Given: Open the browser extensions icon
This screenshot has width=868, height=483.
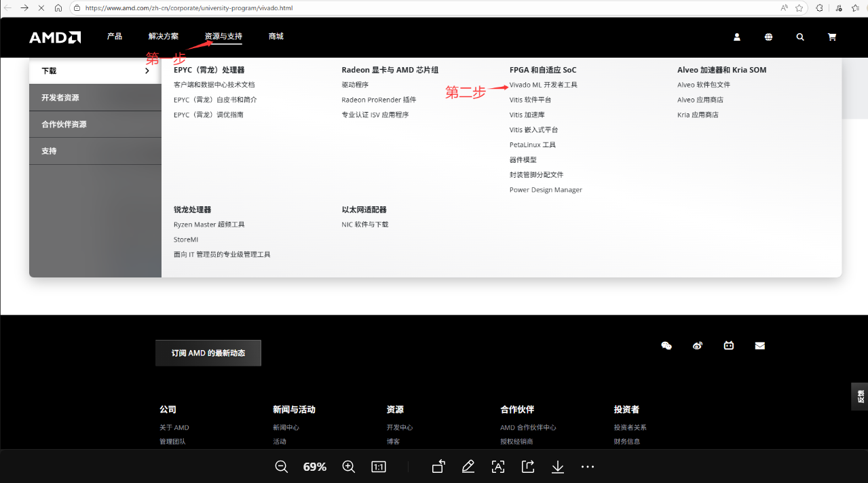Looking at the screenshot, I should coord(820,8).
